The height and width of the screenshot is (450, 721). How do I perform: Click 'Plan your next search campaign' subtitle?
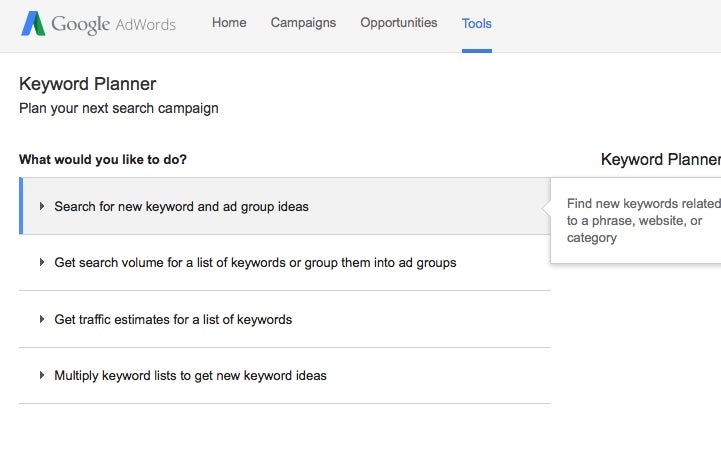tap(119, 108)
